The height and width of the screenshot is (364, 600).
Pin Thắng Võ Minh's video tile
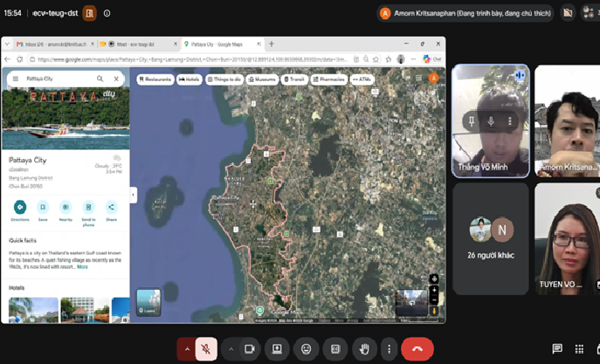pyautogui.click(x=472, y=121)
